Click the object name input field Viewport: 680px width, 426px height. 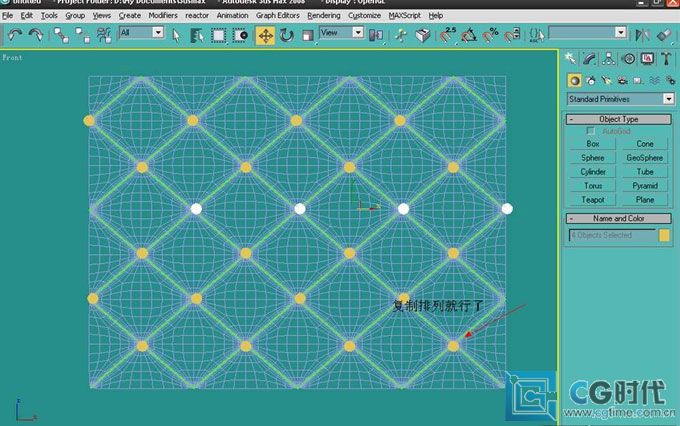click(x=612, y=235)
